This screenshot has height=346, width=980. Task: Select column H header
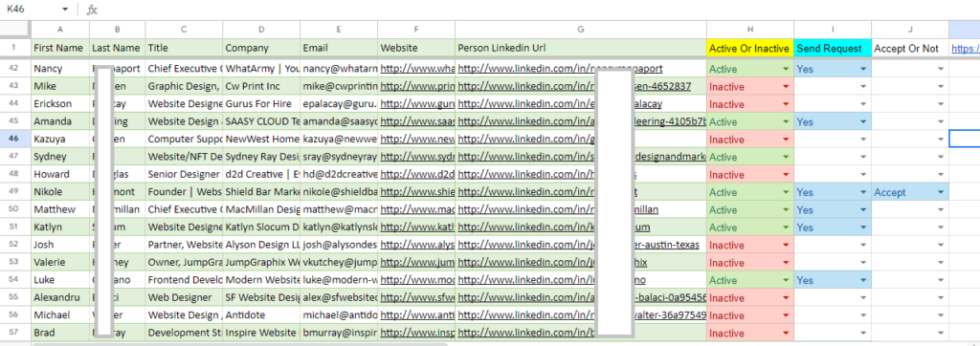[x=750, y=30]
